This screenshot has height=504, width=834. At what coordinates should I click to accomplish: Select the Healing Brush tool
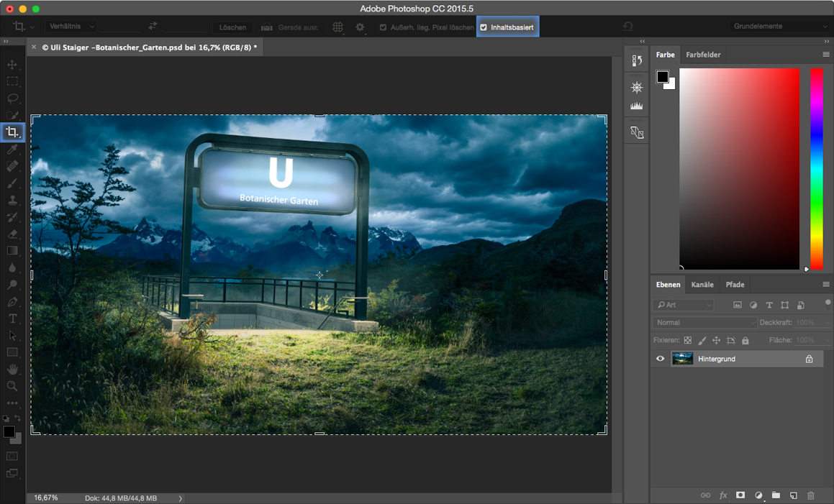pos(12,166)
